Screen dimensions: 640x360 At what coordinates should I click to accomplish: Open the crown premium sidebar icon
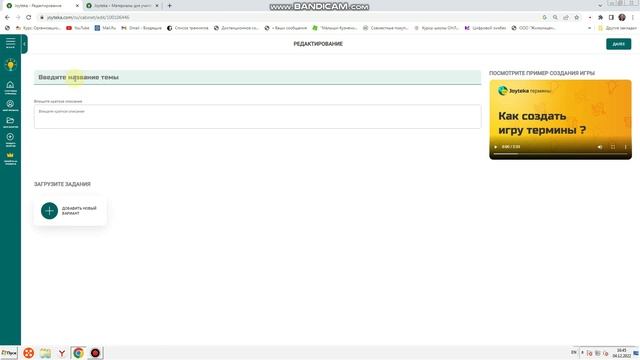click(x=10, y=158)
